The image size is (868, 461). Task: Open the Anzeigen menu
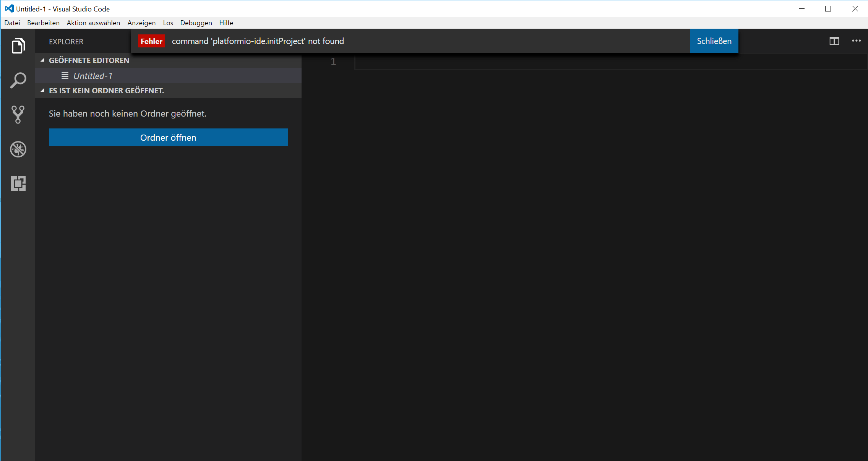pyautogui.click(x=141, y=23)
